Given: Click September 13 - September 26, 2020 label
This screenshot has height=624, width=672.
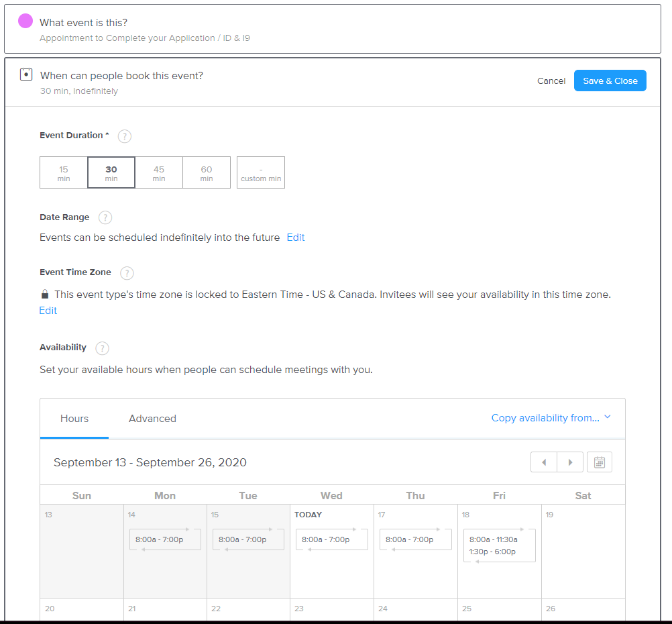Looking at the screenshot, I should point(150,462).
